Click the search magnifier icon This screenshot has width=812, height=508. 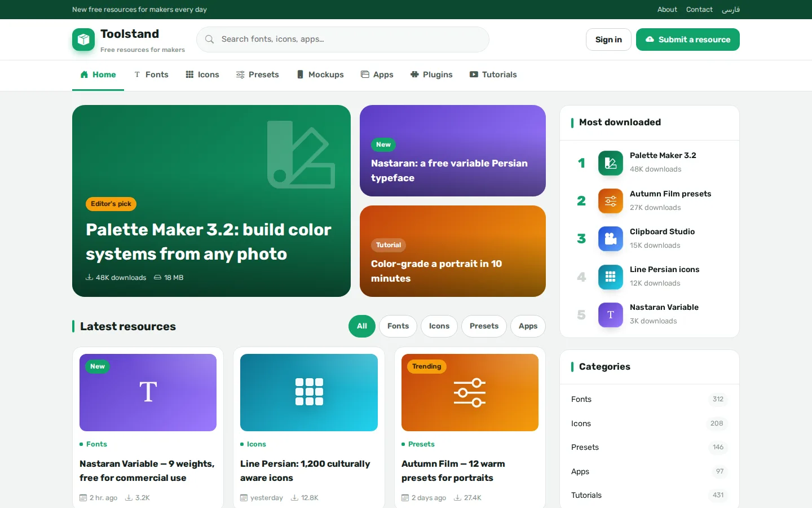[x=209, y=40]
